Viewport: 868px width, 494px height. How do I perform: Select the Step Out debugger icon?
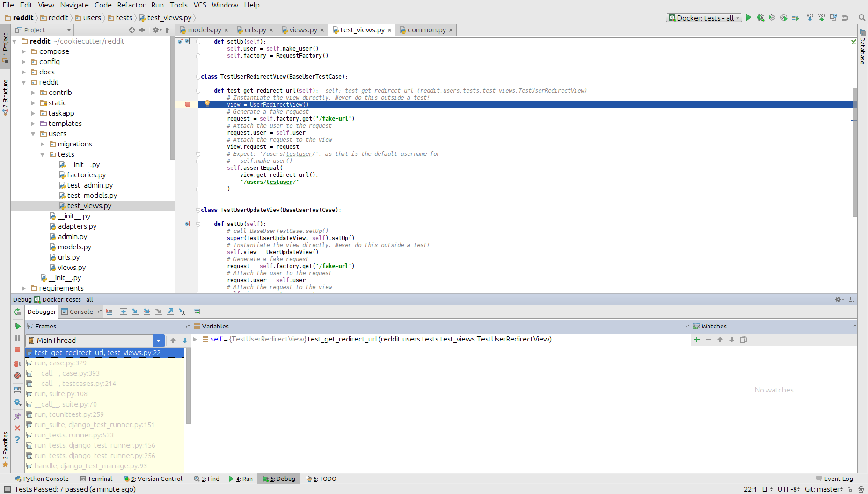170,312
